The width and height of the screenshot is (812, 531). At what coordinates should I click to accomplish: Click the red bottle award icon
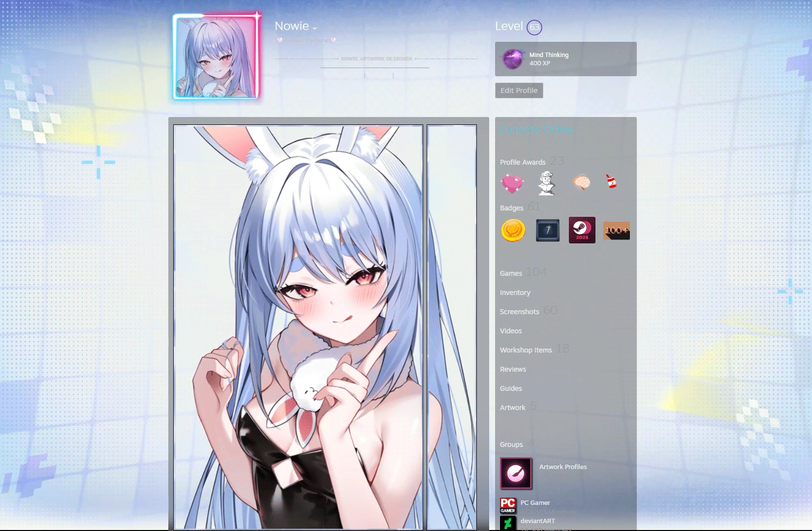click(611, 181)
